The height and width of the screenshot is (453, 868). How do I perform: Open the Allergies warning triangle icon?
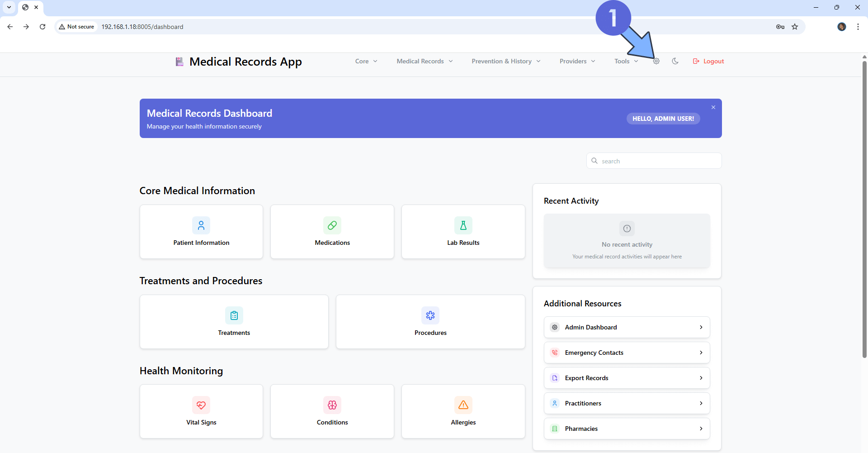click(463, 405)
